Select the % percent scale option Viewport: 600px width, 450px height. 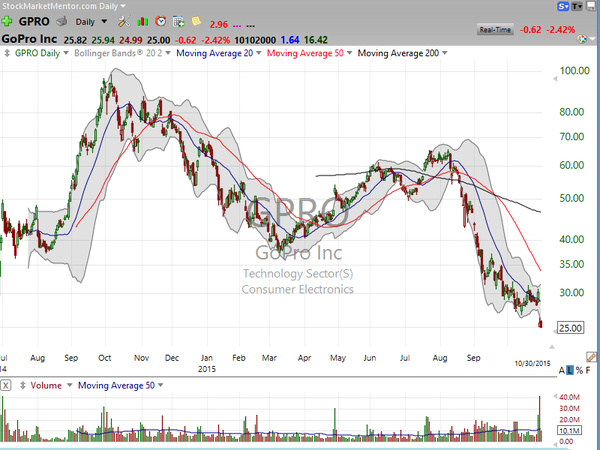579,370
